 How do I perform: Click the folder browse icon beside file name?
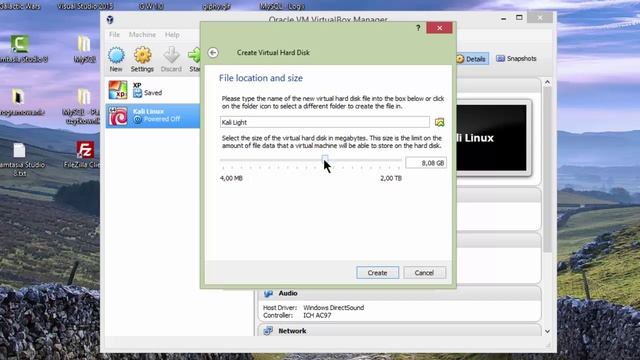tap(439, 122)
